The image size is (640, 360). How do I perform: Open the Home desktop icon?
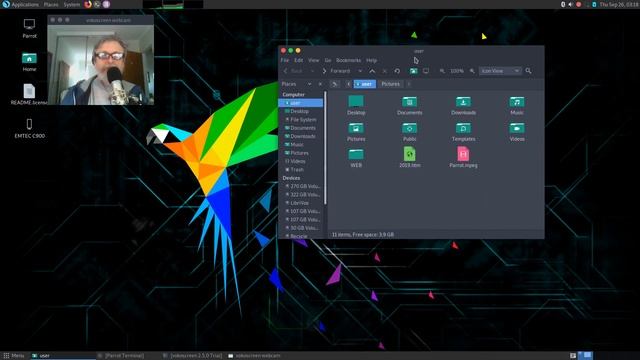pyautogui.click(x=29, y=62)
